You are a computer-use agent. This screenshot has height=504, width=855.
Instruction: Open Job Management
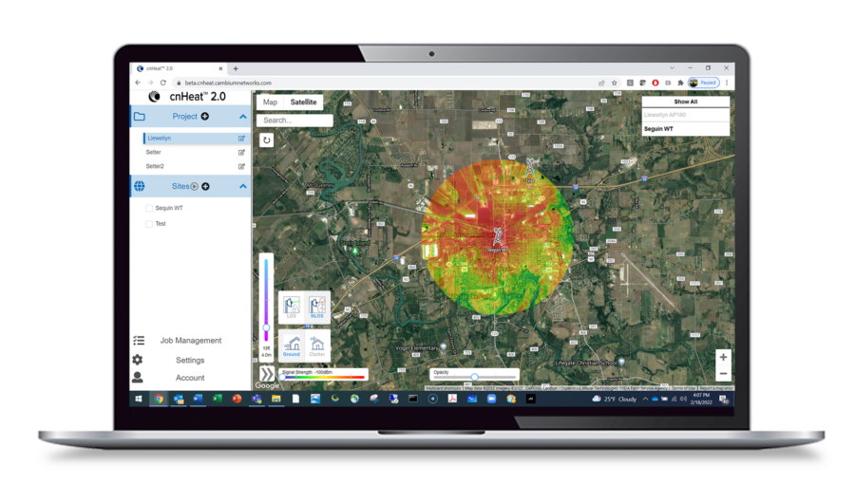190,341
